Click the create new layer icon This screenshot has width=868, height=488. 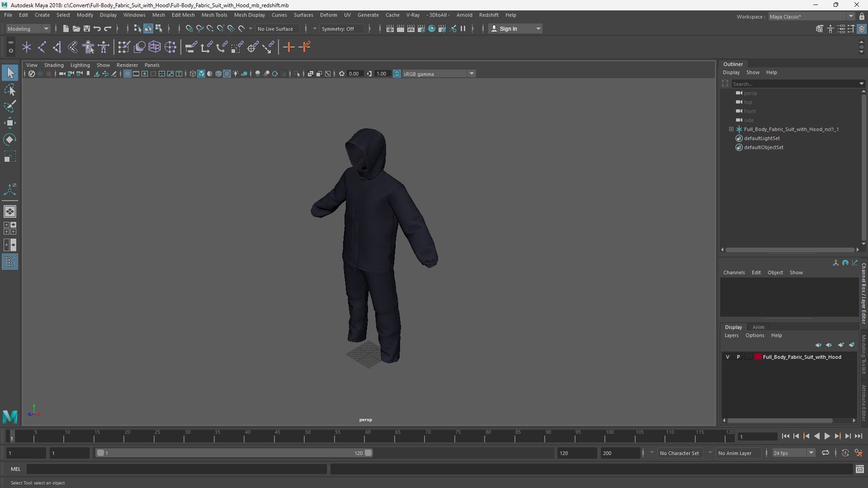841,345
